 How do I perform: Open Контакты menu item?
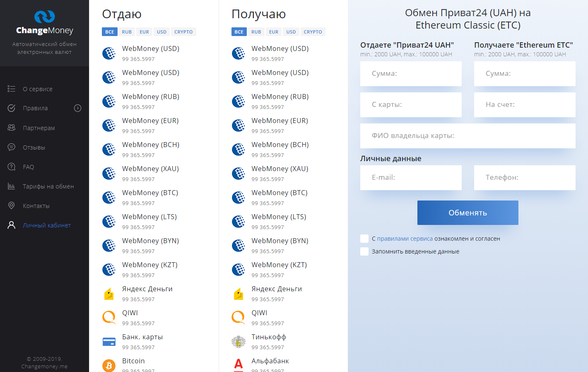tap(36, 206)
